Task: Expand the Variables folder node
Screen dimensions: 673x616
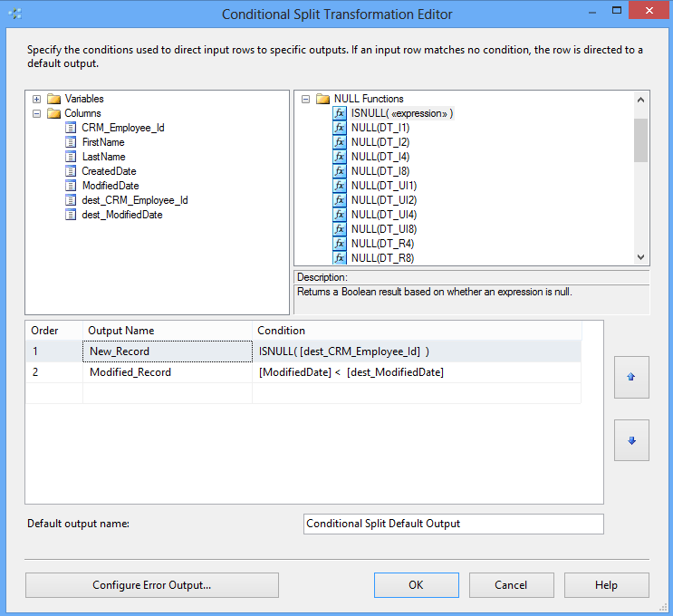Action: click(x=37, y=99)
